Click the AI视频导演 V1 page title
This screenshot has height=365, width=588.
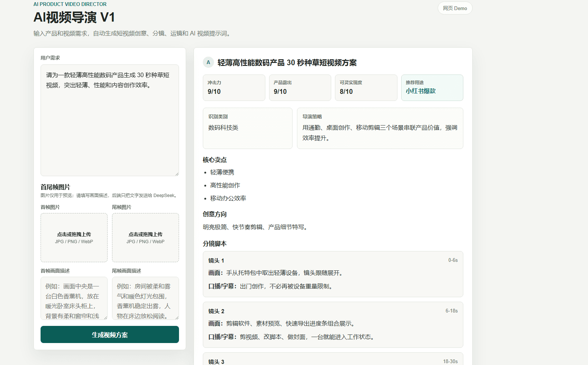[74, 18]
